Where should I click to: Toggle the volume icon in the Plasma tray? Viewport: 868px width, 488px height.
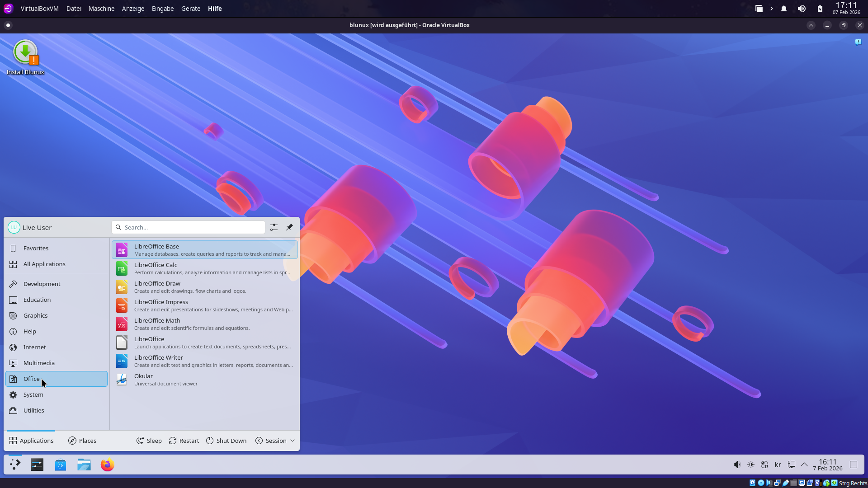737,465
